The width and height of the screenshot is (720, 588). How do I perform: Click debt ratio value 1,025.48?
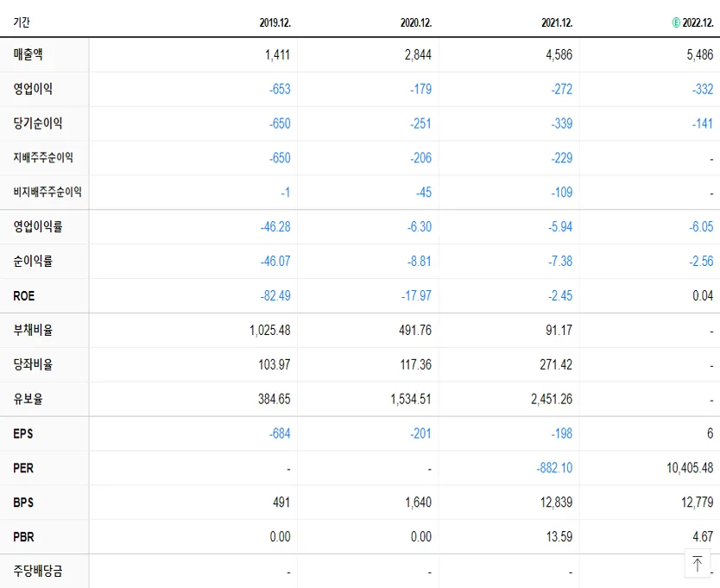click(x=270, y=331)
